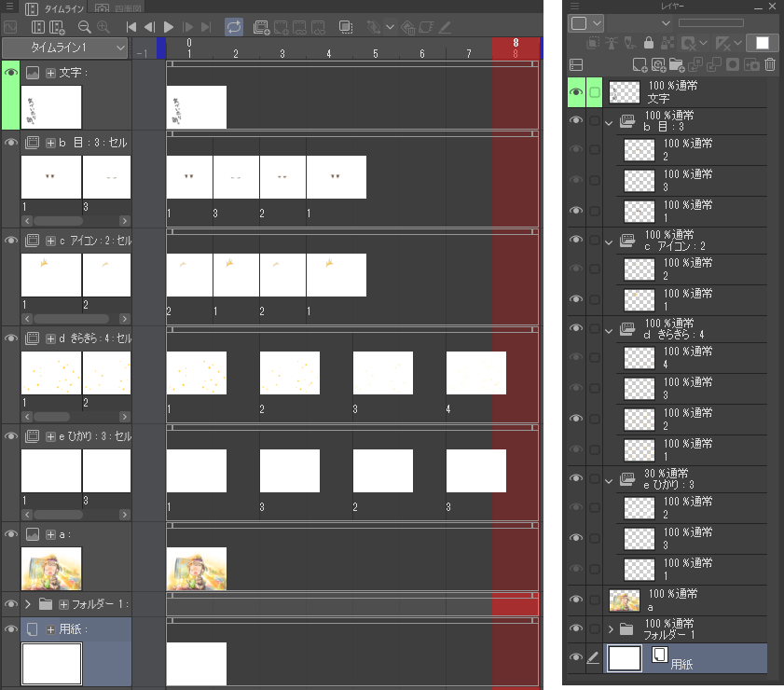The height and width of the screenshot is (690, 784).
Task: Open the タイムライン1 timeline selector dropdown
Action: 65,48
